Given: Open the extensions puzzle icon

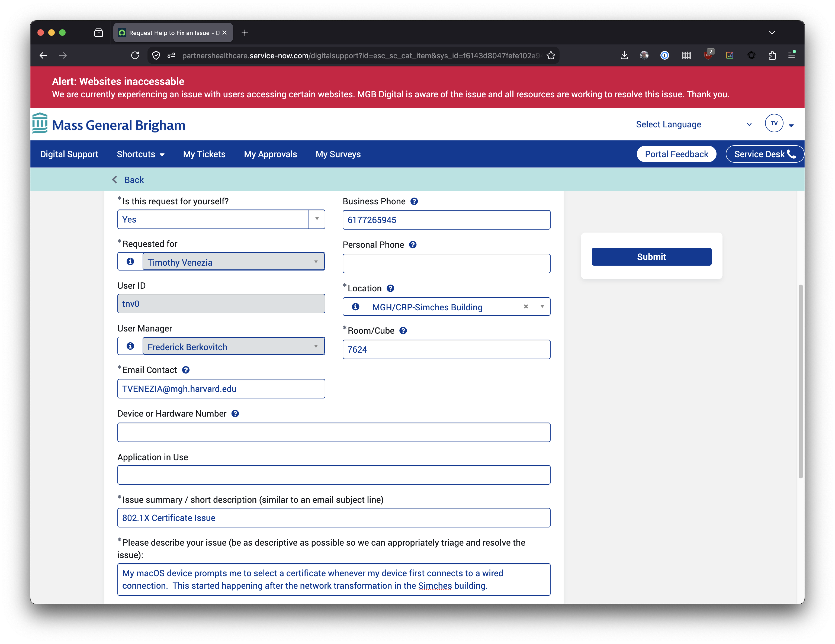Looking at the screenshot, I should point(772,55).
